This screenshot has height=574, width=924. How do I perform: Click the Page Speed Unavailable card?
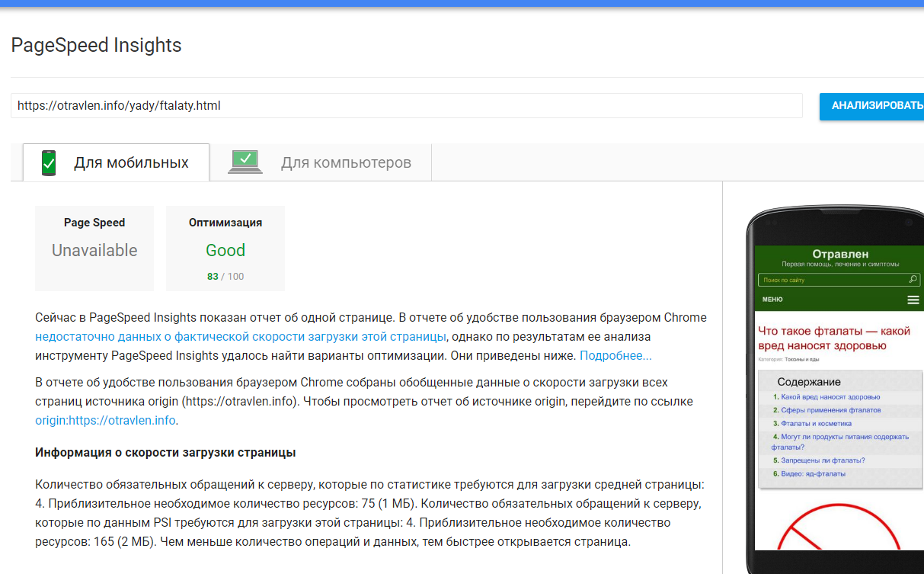click(x=94, y=249)
